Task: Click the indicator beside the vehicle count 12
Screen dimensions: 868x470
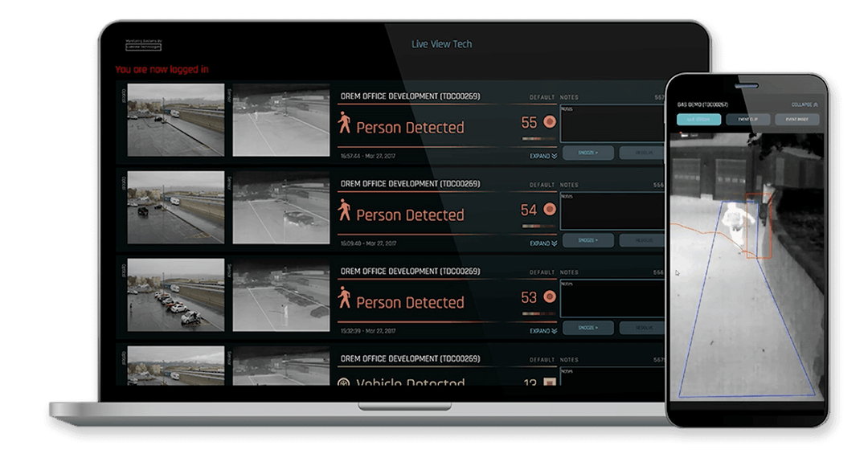Action: (x=549, y=384)
